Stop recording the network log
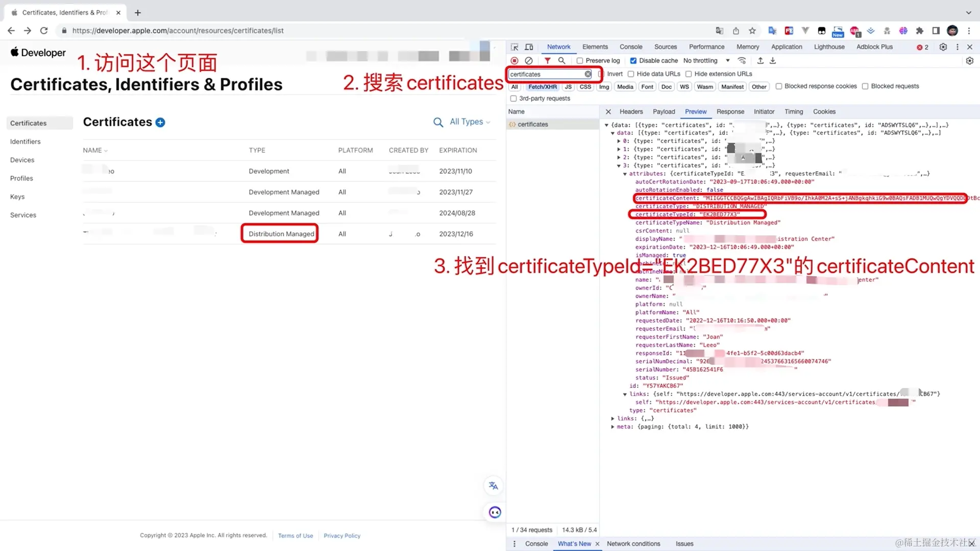980x551 pixels. pyautogui.click(x=514, y=61)
